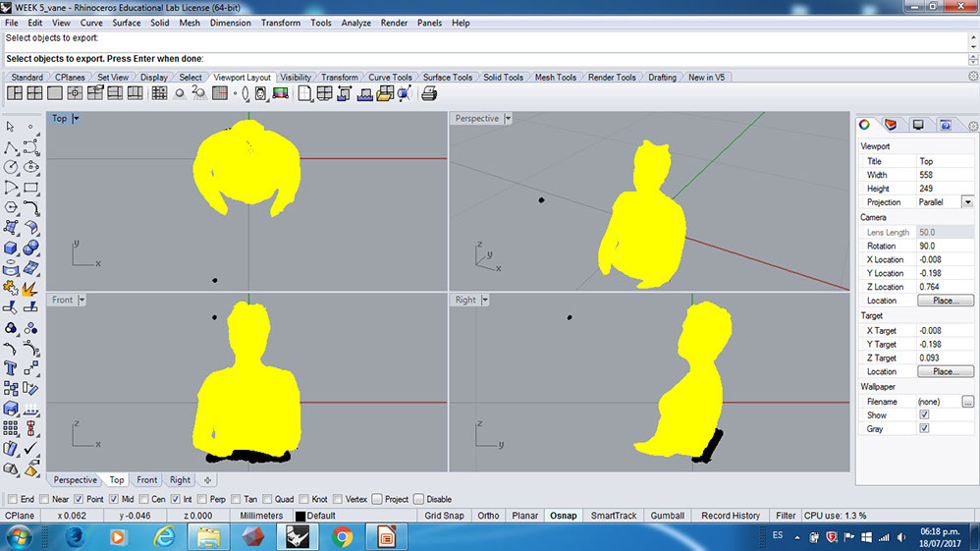Switch to the Mesh Tools toolbar tab
The height and width of the screenshot is (551, 980).
(555, 77)
